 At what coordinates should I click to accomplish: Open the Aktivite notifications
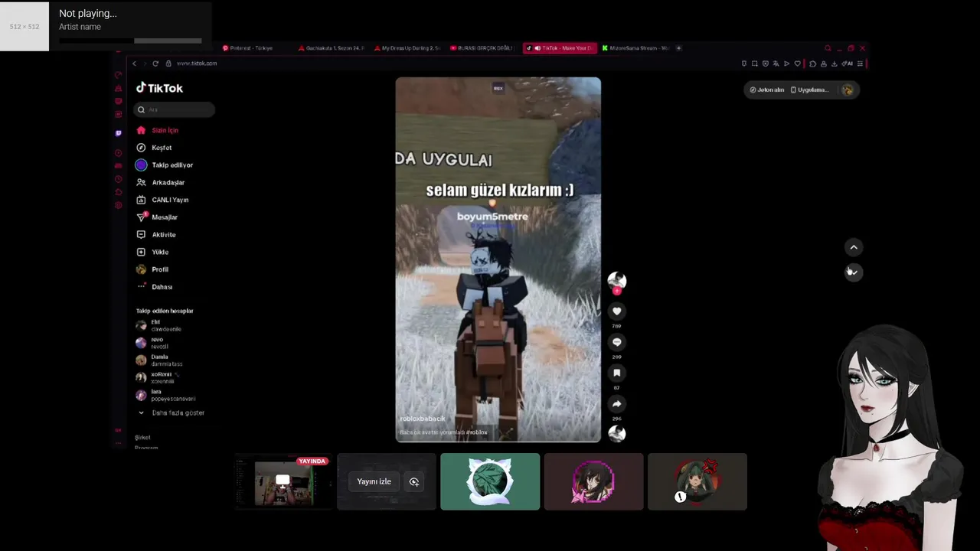(x=156, y=235)
